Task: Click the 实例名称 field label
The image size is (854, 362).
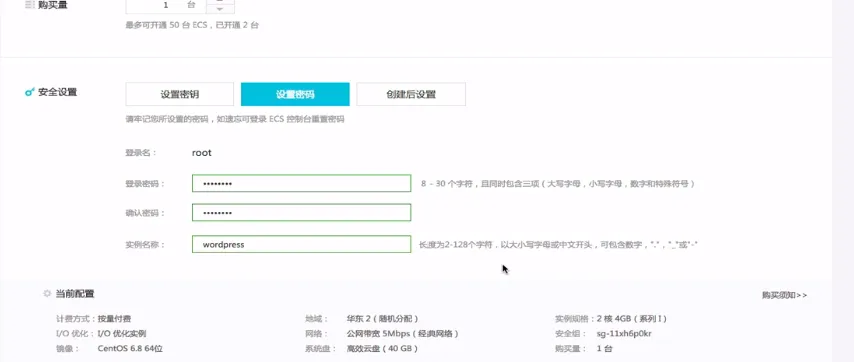Action: [x=145, y=245]
